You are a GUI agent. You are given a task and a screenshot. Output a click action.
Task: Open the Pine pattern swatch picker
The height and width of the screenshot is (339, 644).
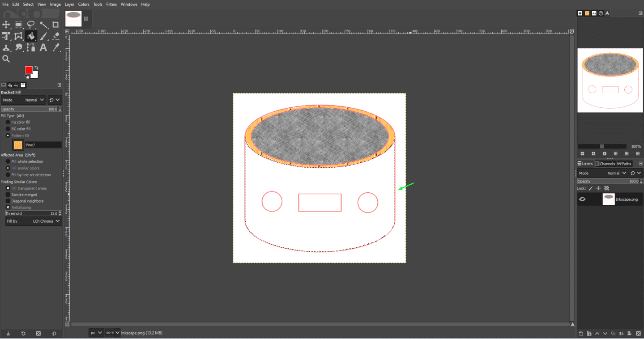[x=18, y=145]
